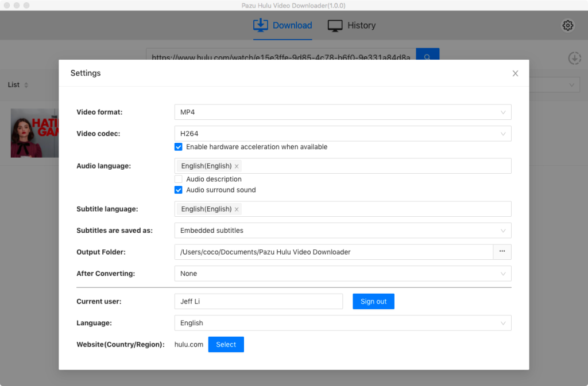Toggle Audio surround sound checkbox
Viewport: 588px width, 386px height.
click(179, 190)
